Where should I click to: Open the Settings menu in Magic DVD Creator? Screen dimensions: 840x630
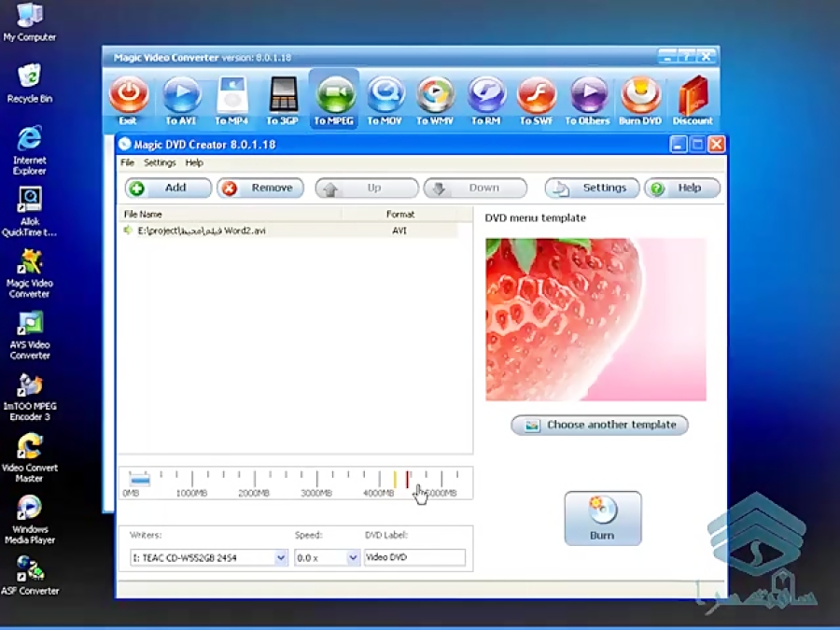159,162
